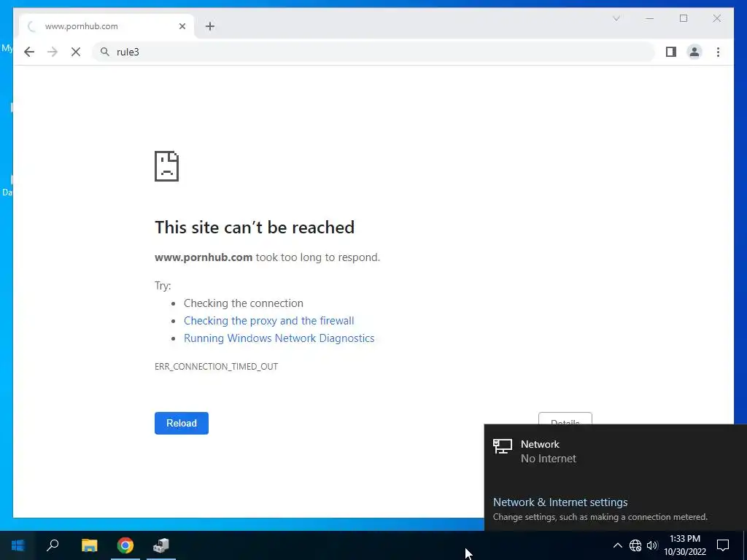Click the Chrome icon in the taskbar
This screenshot has height=560, width=747.
[125, 545]
